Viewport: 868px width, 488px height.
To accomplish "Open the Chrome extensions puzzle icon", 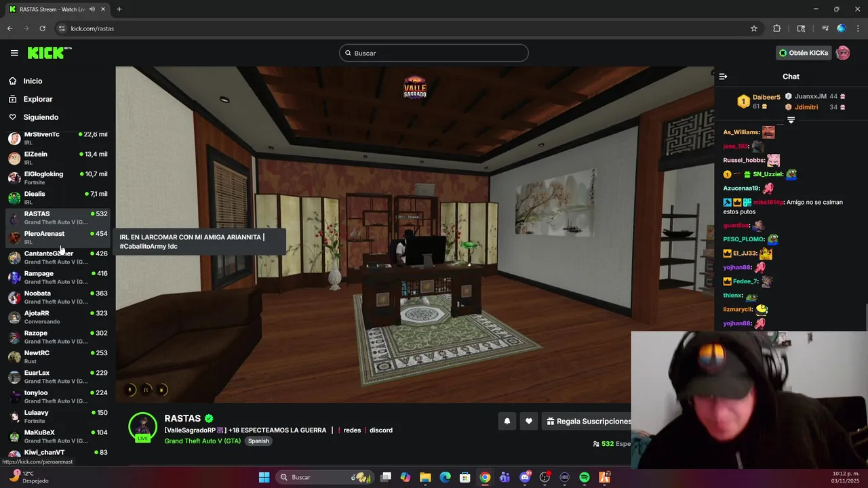I will point(777,28).
